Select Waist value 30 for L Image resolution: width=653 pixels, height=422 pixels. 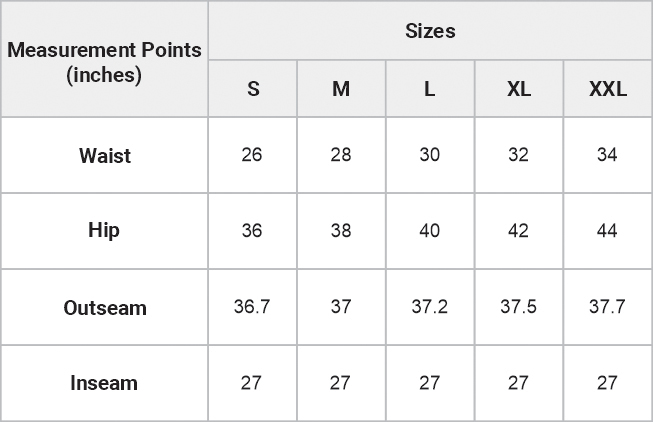click(429, 155)
